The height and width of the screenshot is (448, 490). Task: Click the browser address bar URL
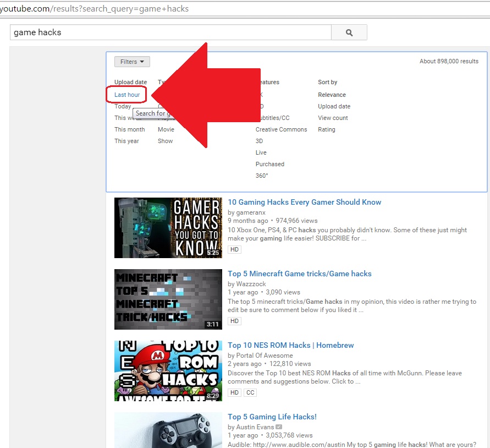(x=94, y=9)
